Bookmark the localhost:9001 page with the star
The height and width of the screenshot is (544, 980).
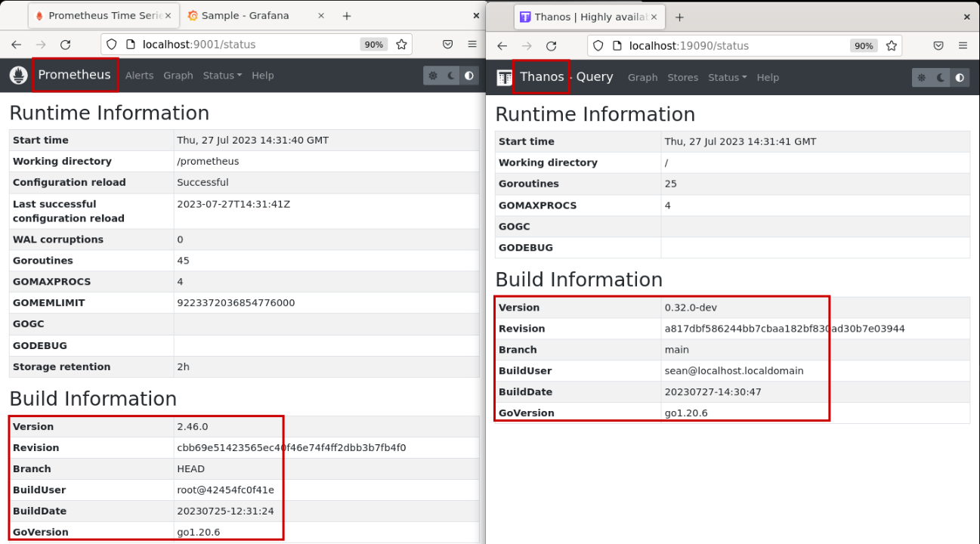pyautogui.click(x=401, y=45)
